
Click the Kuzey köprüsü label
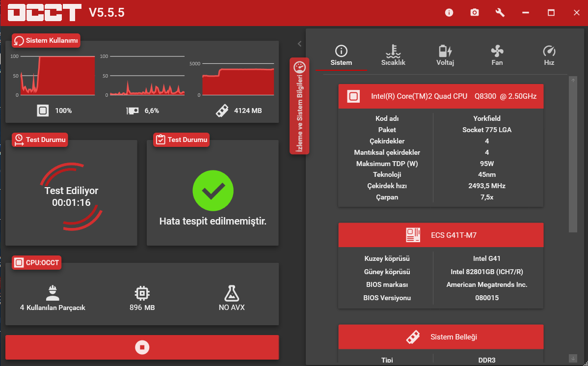(x=387, y=258)
